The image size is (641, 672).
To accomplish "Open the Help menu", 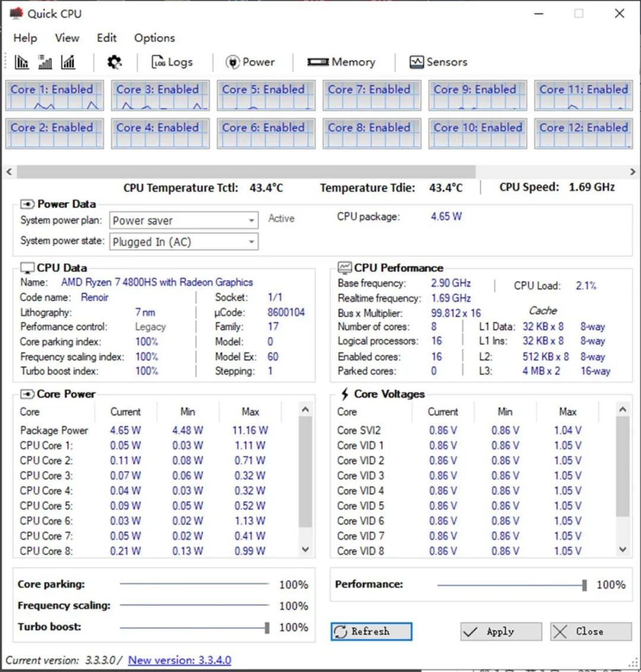I will pos(26,38).
